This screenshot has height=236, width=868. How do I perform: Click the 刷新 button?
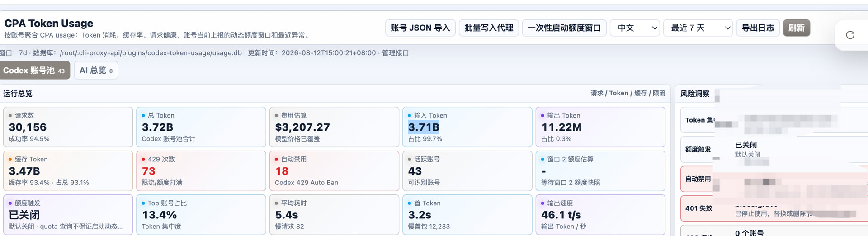click(x=797, y=28)
